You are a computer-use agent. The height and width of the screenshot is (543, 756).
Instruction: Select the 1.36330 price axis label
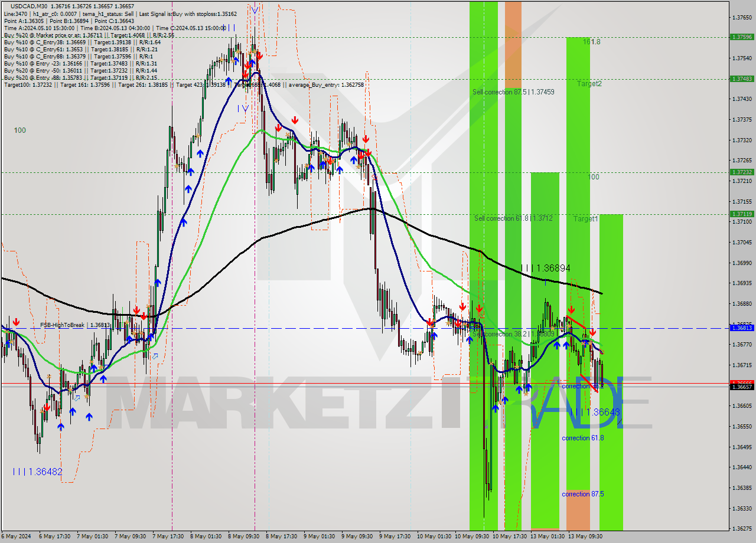tap(742, 509)
